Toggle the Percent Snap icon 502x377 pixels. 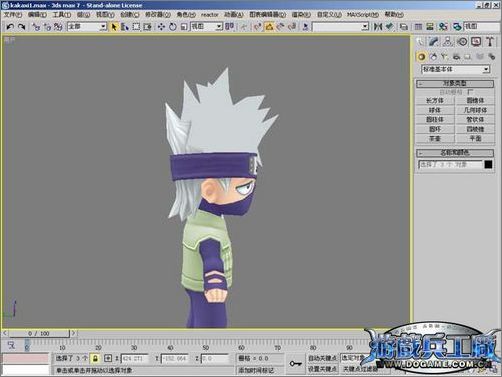click(x=292, y=27)
